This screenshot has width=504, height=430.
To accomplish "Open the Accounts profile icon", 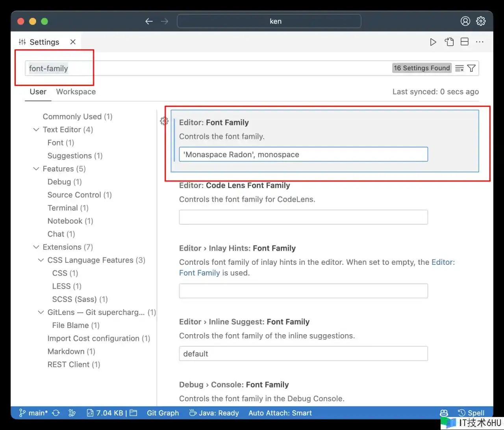I will click(465, 21).
